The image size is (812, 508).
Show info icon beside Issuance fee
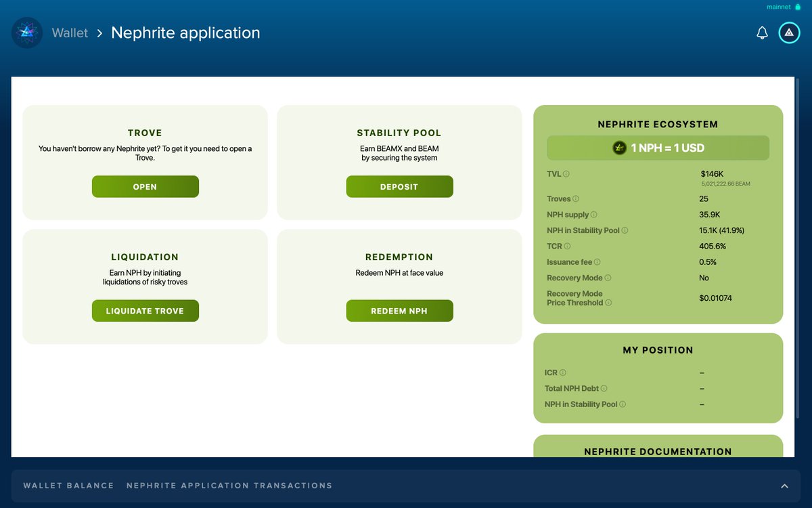597,262
